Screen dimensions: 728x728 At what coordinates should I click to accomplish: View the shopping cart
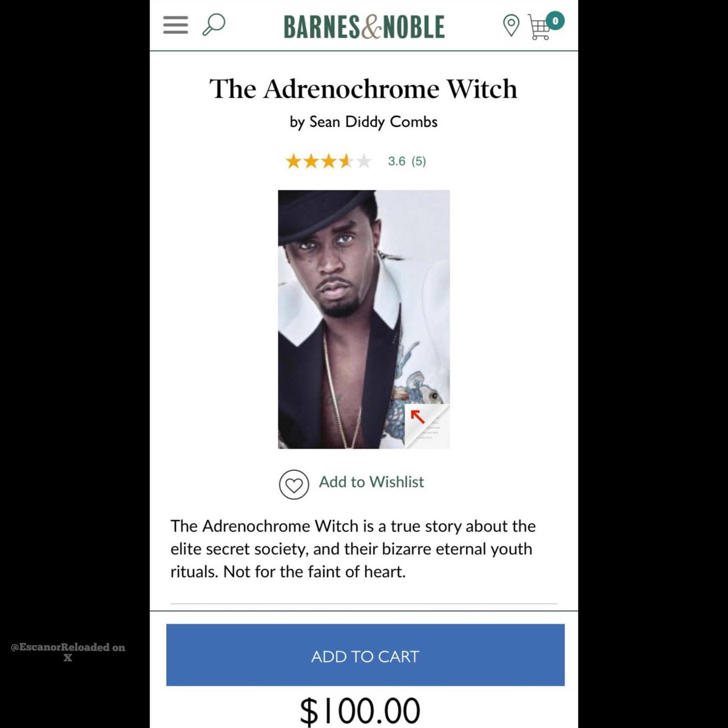tap(539, 29)
